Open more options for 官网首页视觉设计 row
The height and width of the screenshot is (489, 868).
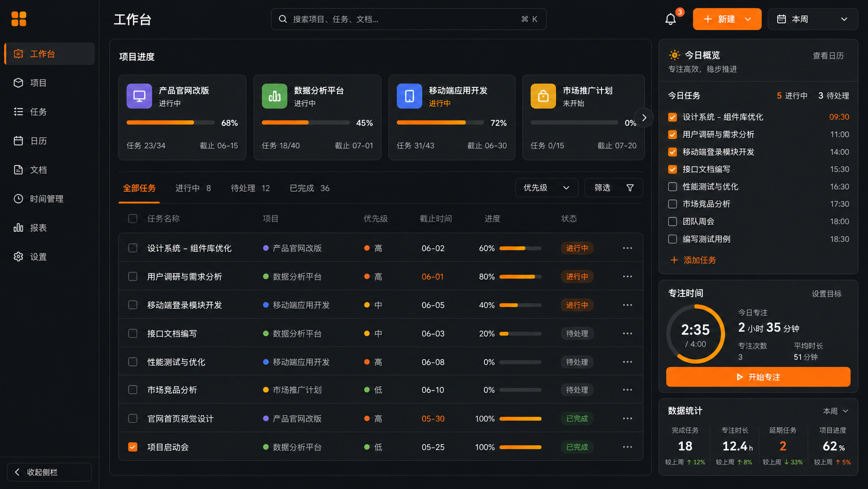tap(628, 418)
